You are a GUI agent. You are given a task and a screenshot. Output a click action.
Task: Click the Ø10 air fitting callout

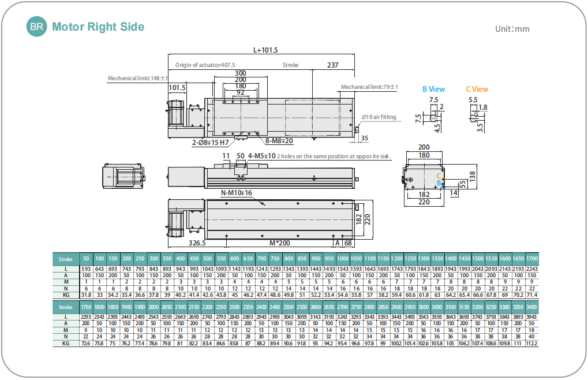[379, 117]
